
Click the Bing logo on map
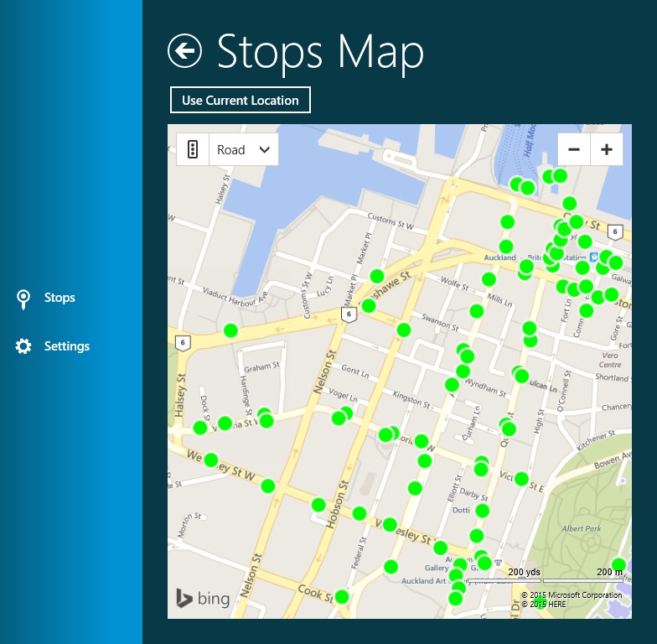click(x=203, y=599)
